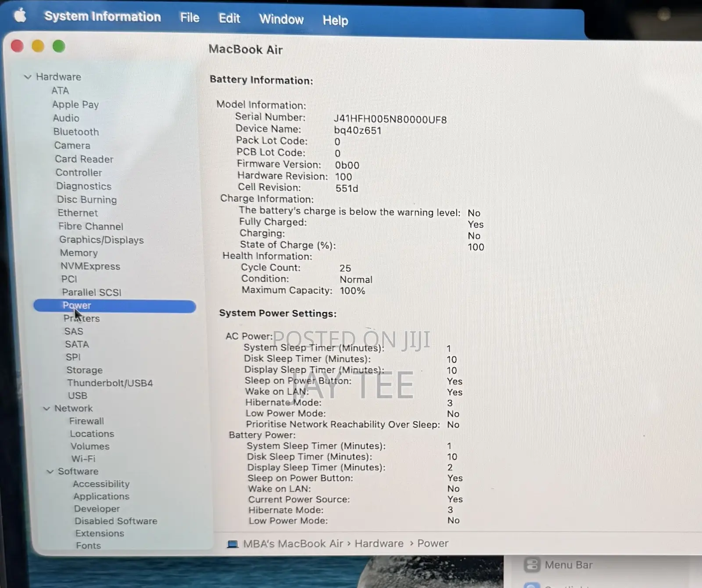Click MBA's MacBook Air in path bar

pos(293,544)
